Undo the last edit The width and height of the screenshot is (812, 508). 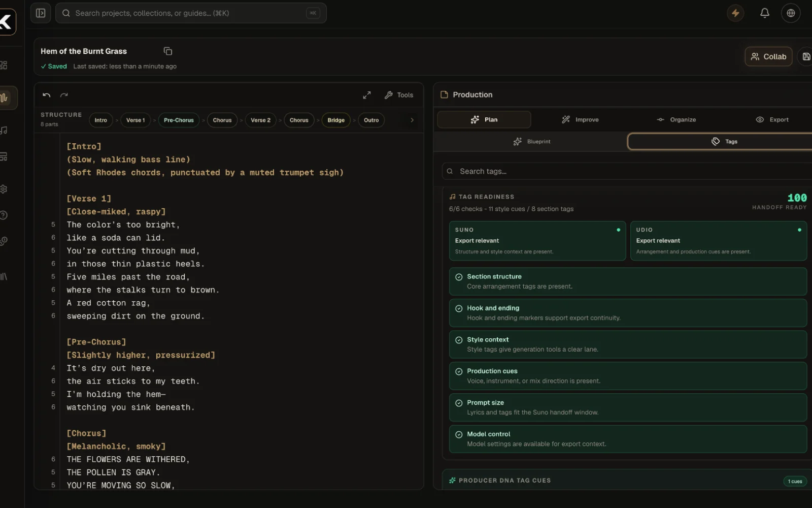pyautogui.click(x=47, y=95)
